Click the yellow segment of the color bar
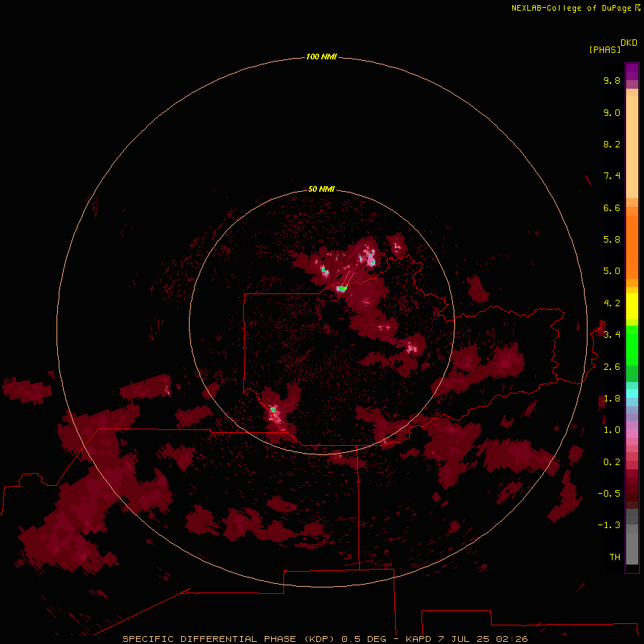 [632, 306]
